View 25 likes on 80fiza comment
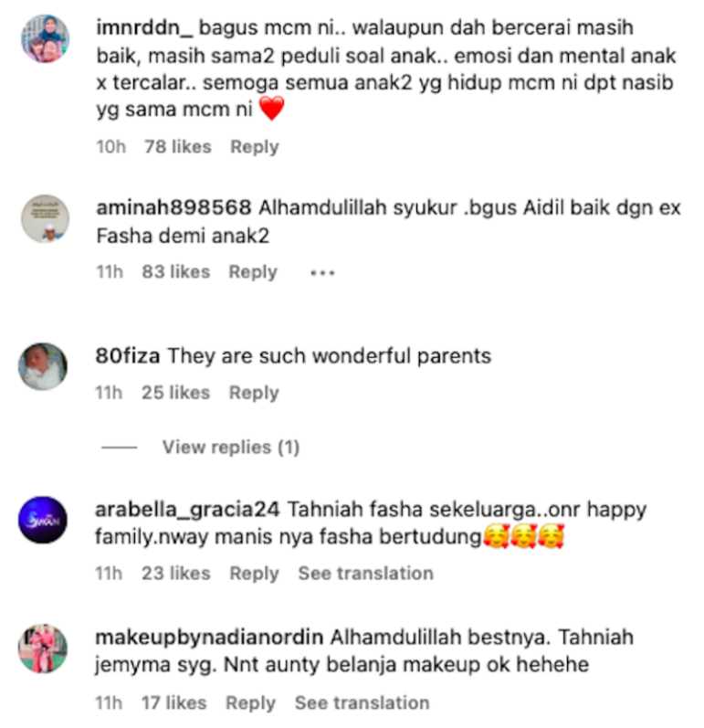 coord(176,393)
